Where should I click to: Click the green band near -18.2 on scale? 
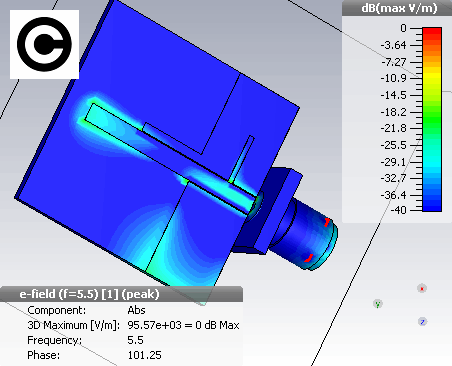pyautogui.click(x=432, y=112)
